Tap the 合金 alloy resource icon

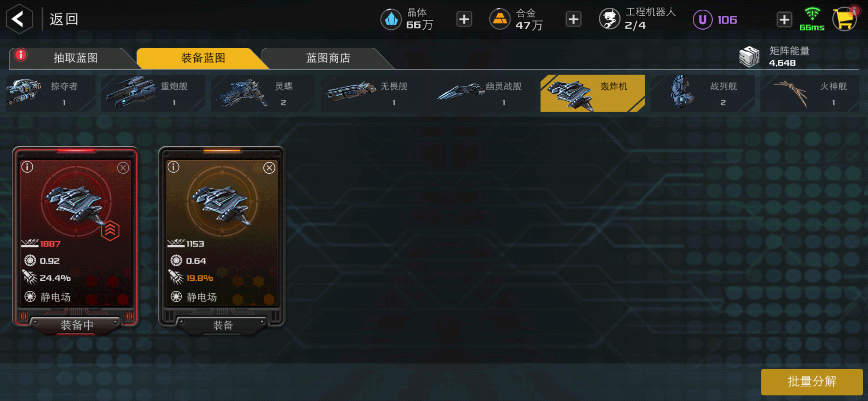500,19
